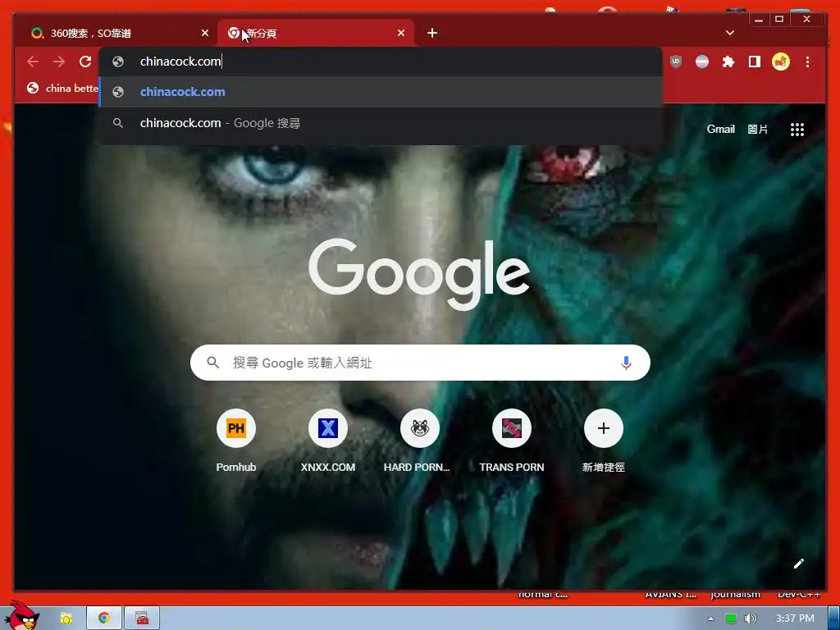This screenshot has width=840, height=630.
Task: Click the striped round extension icon
Action: pos(702,62)
